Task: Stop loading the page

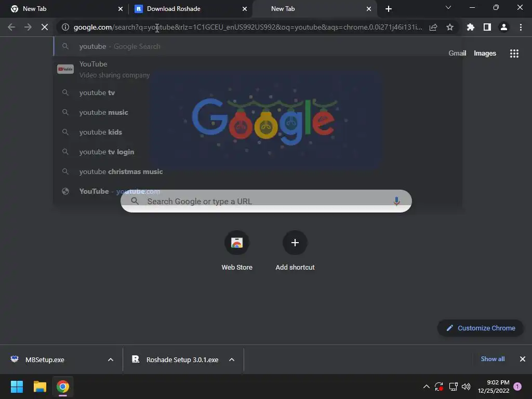Action: pos(45,27)
